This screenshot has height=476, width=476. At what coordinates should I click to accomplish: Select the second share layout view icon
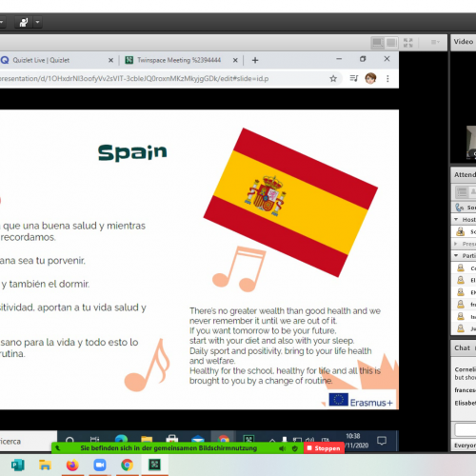(391, 43)
